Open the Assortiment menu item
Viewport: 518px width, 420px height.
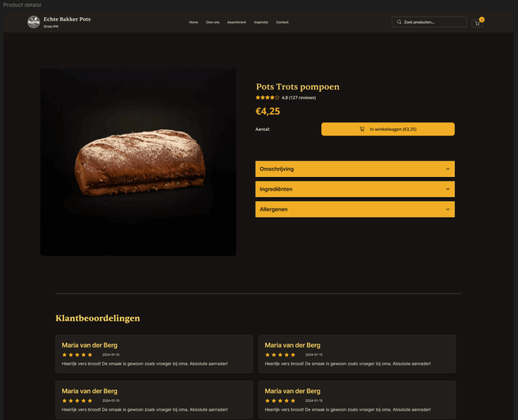click(237, 22)
